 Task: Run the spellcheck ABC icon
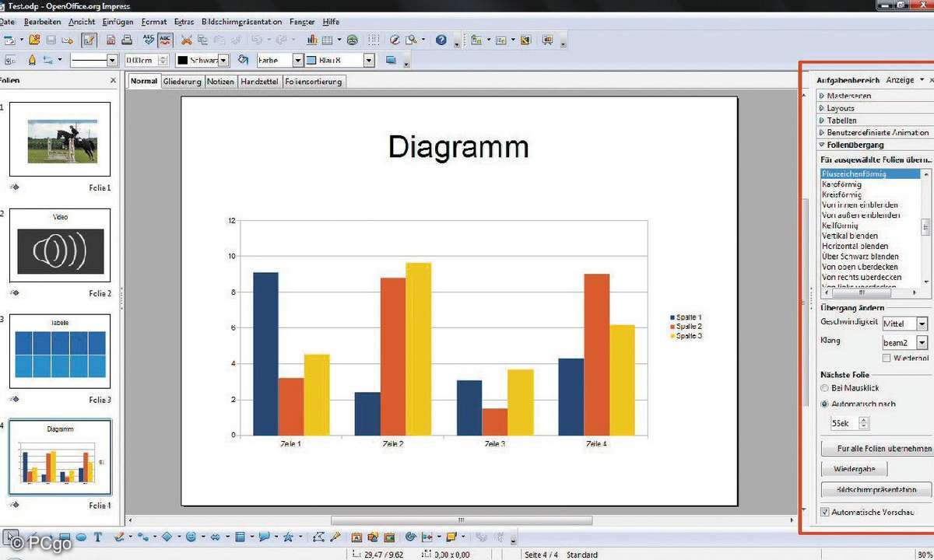[148, 40]
